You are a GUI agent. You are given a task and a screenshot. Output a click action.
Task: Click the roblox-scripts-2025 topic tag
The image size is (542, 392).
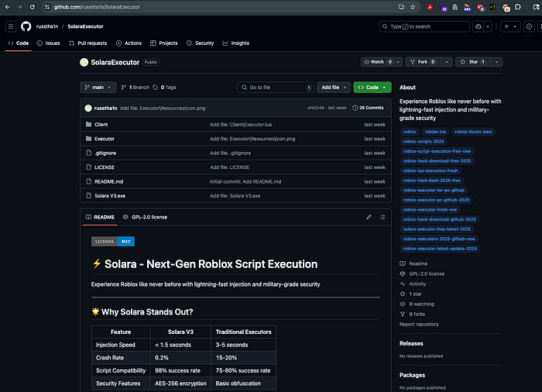pos(424,141)
